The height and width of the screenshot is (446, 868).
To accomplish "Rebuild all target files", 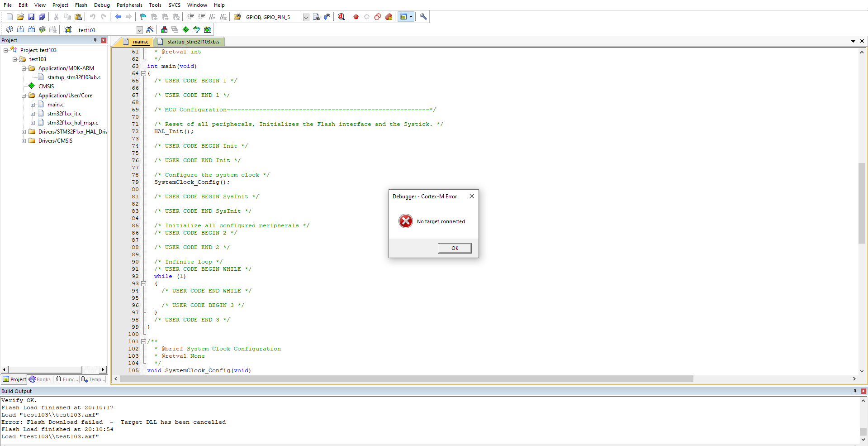I will (x=31, y=29).
